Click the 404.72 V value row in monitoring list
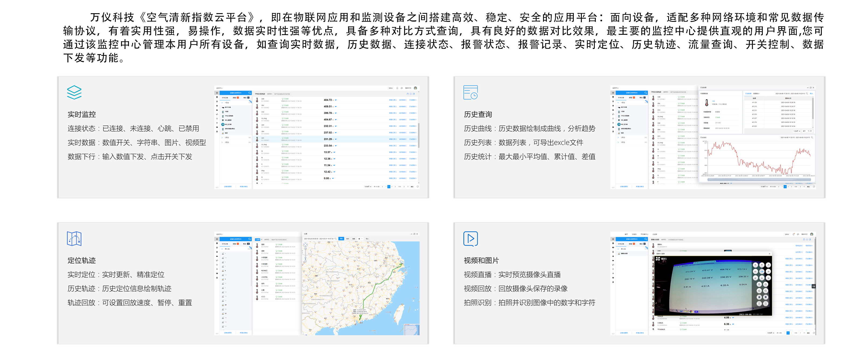 point(328,100)
